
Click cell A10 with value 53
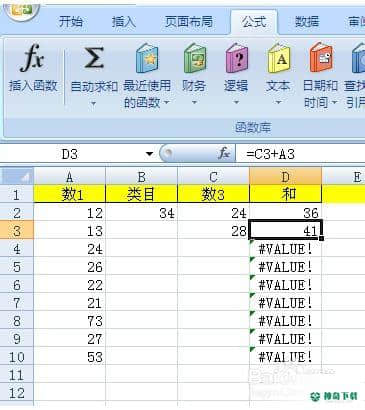point(69,356)
